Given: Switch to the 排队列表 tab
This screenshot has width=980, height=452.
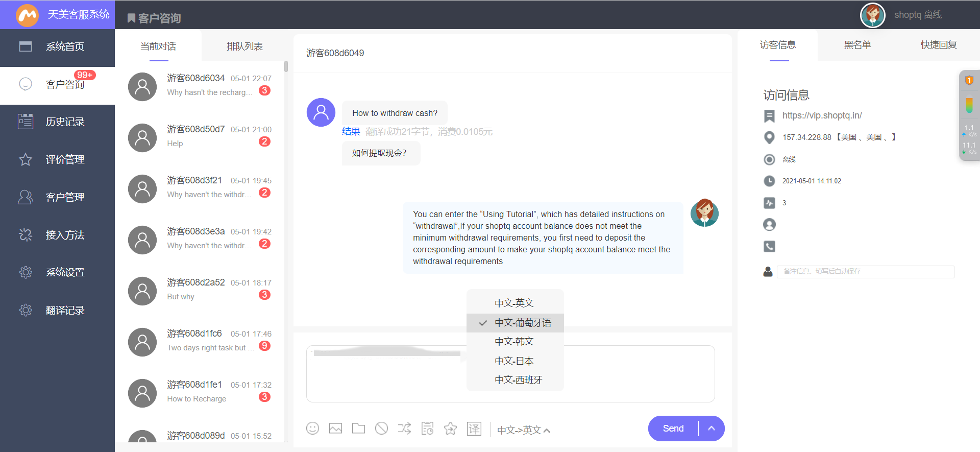Looking at the screenshot, I should point(244,46).
